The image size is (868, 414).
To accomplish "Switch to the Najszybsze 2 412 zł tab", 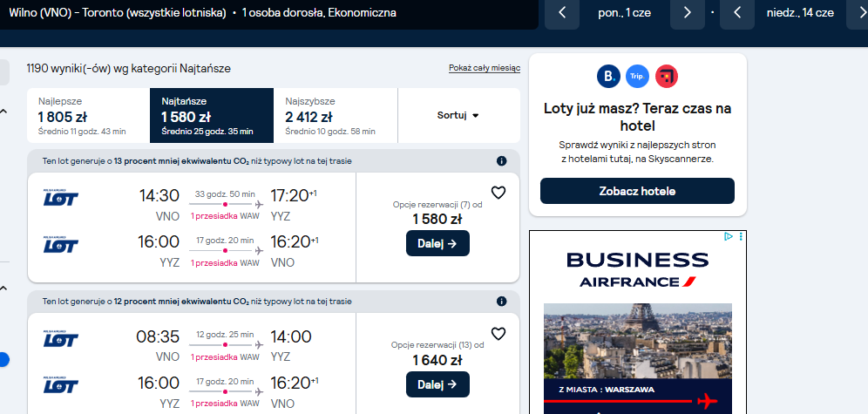I will click(x=336, y=116).
